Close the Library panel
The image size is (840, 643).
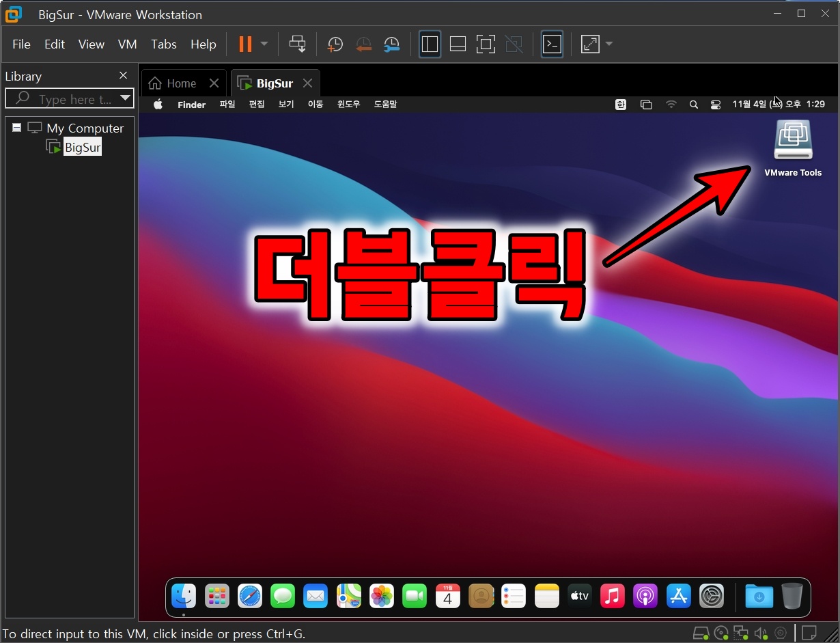[123, 76]
